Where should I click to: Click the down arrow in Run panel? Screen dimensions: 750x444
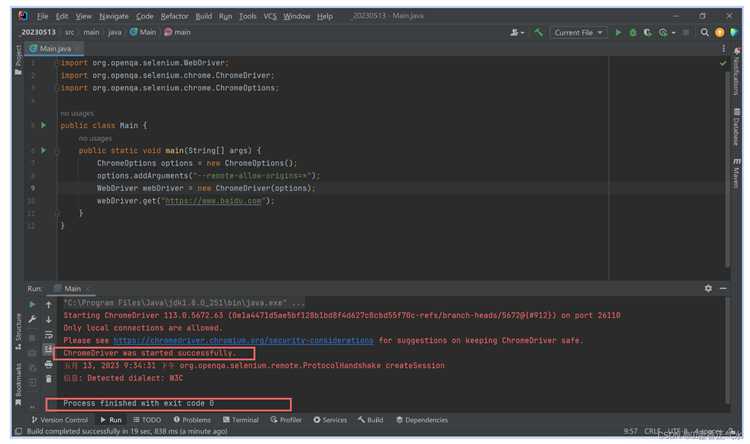[x=48, y=319]
